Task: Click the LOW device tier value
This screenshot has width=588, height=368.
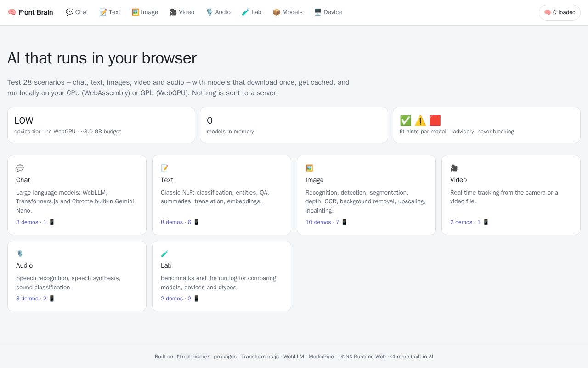Action: pos(24,121)
